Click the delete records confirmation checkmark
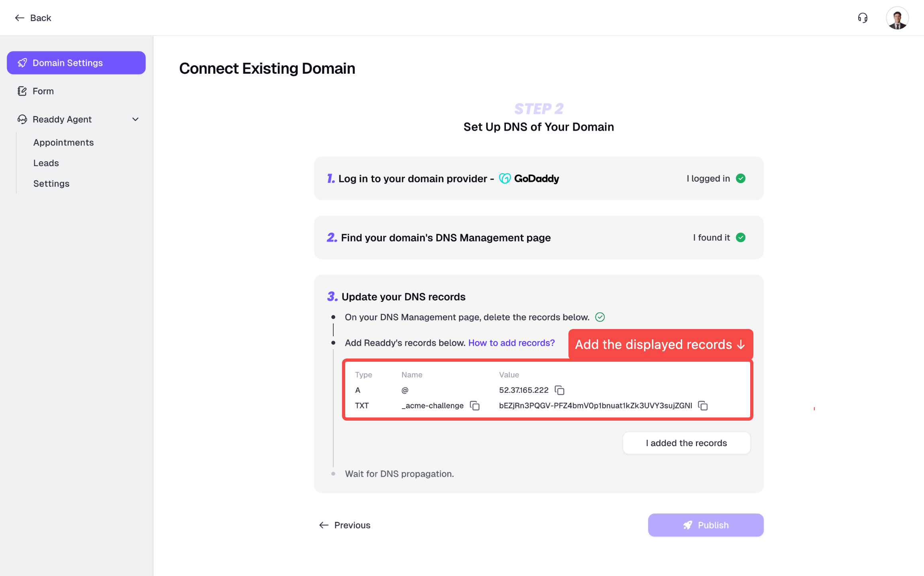 600,317
